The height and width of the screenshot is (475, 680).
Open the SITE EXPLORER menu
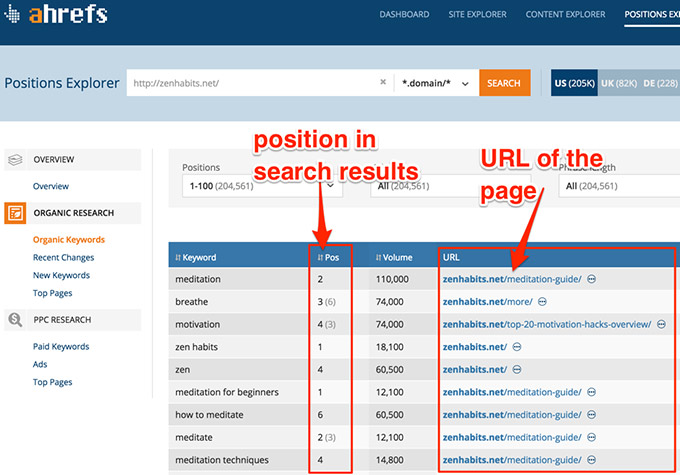(x=477, y=14)
